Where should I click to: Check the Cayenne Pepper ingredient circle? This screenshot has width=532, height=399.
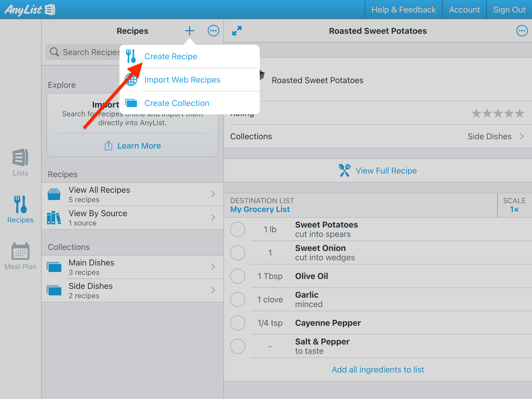tap(237, 323)
